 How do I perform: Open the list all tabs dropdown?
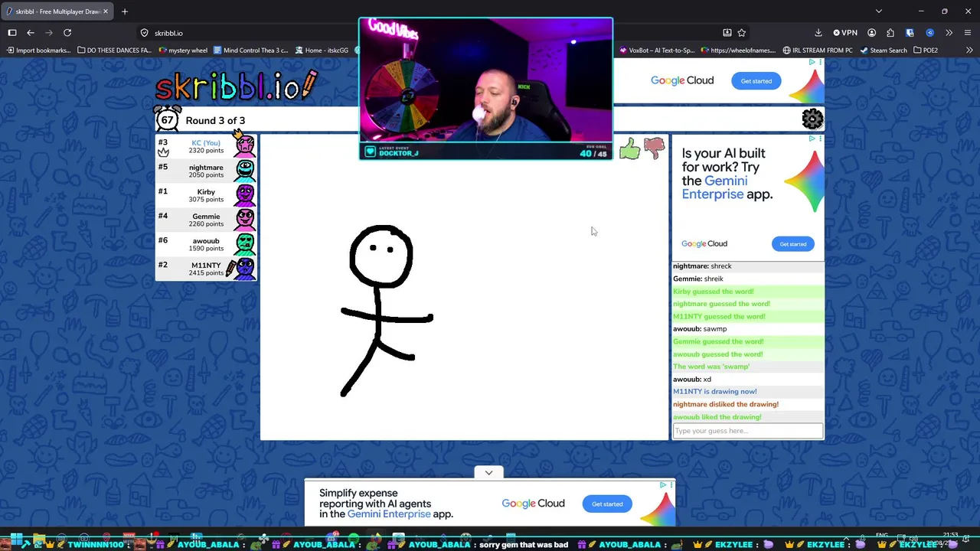[x=879, y=11]
